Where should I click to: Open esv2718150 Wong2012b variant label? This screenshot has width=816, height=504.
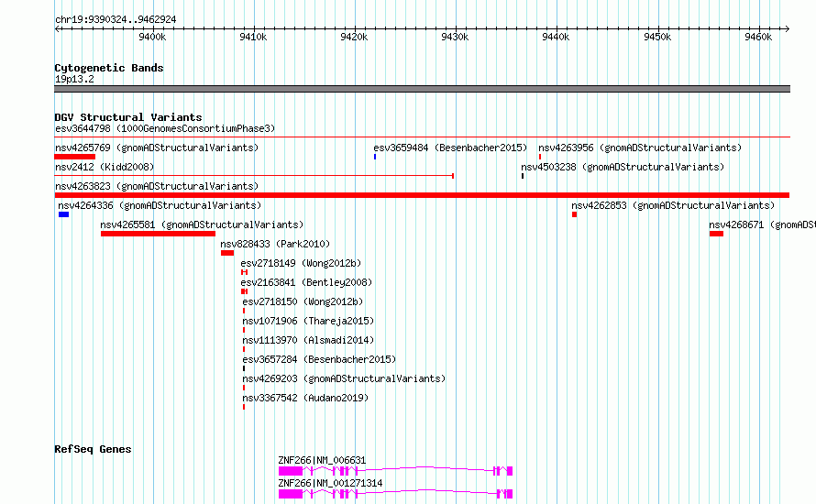303,301
